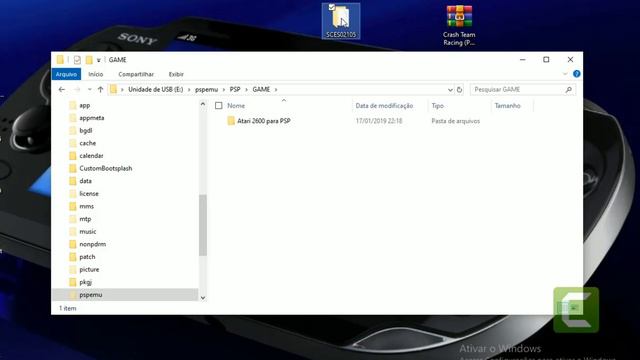Select the app folder in tree
The height and width of the screenshot is (360, 640).
[84, 105]
